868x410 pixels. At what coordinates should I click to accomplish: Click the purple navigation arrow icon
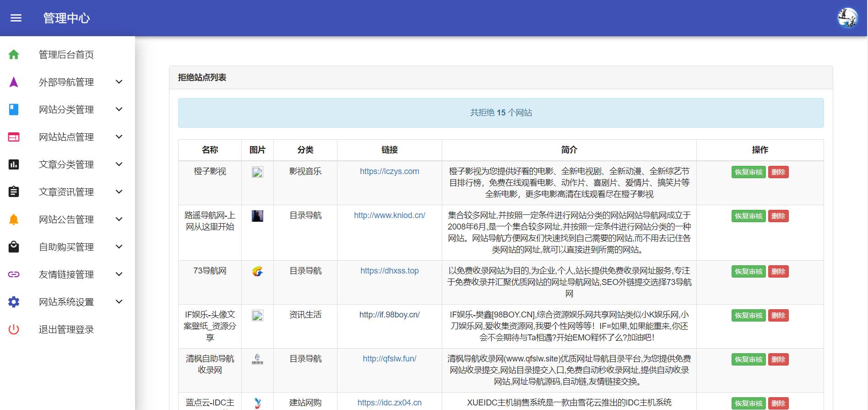click(x=14, y=82)
